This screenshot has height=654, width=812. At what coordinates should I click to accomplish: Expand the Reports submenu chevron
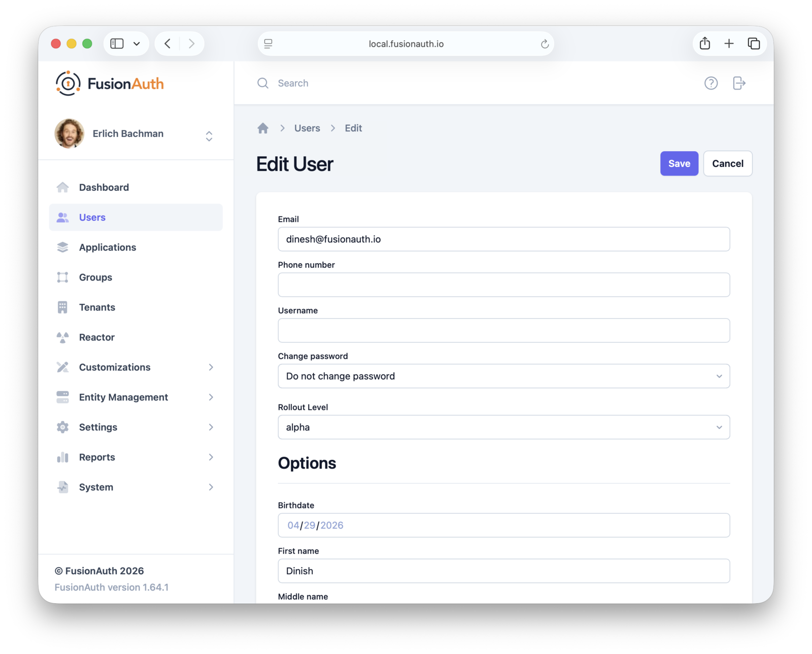[211, 457]
